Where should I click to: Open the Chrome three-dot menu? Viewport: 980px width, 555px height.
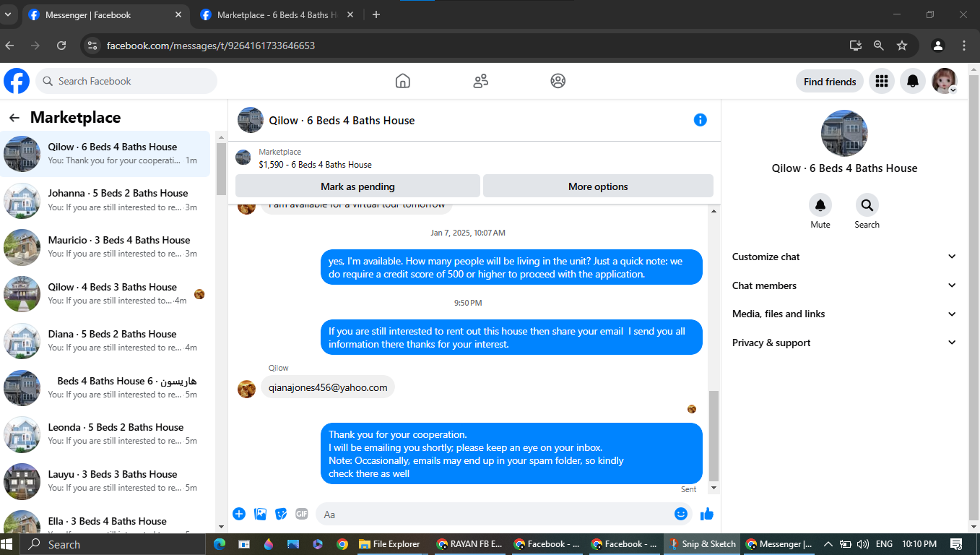pos(964,46)
